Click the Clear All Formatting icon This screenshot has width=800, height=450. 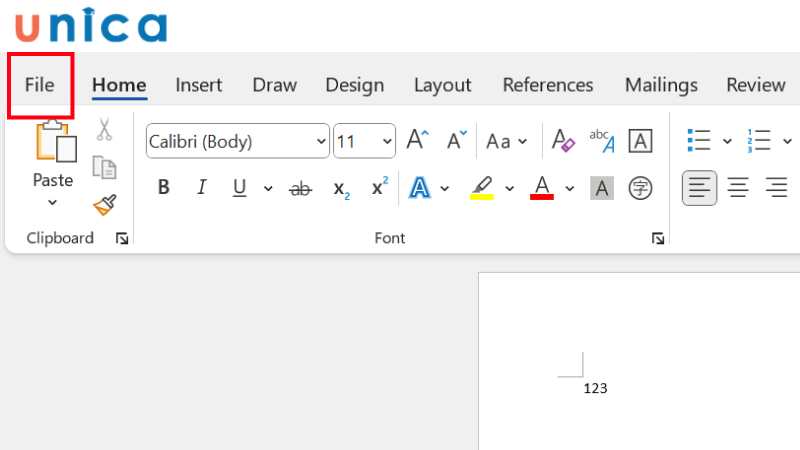click(564, 142)
